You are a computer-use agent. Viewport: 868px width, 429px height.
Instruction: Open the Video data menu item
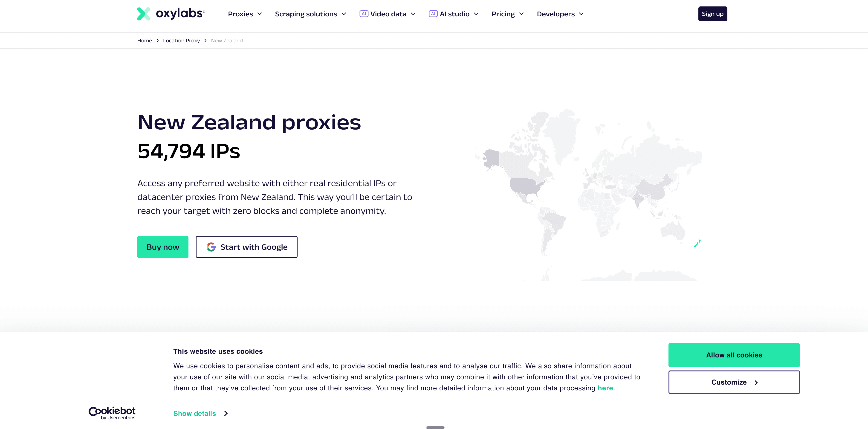(388, 14)
